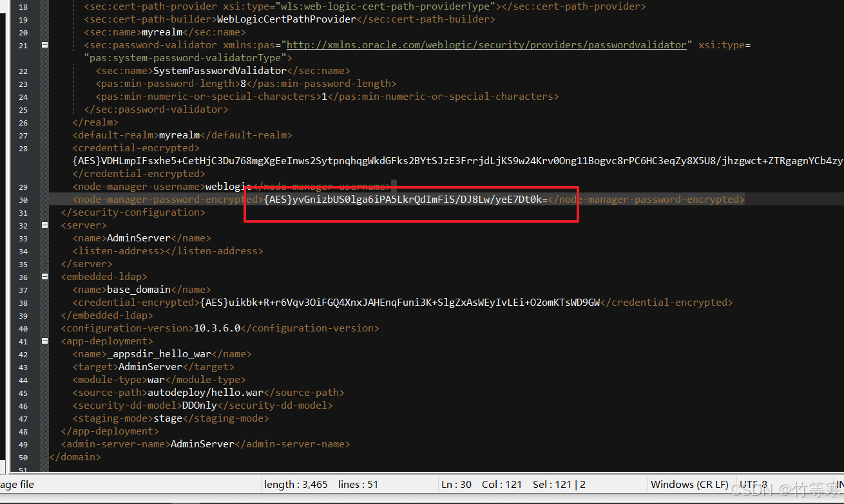Collapse the app-deployment fold marker
This screenshot has height=504, width=844.
pyautogui.click(x=44, y=341)
